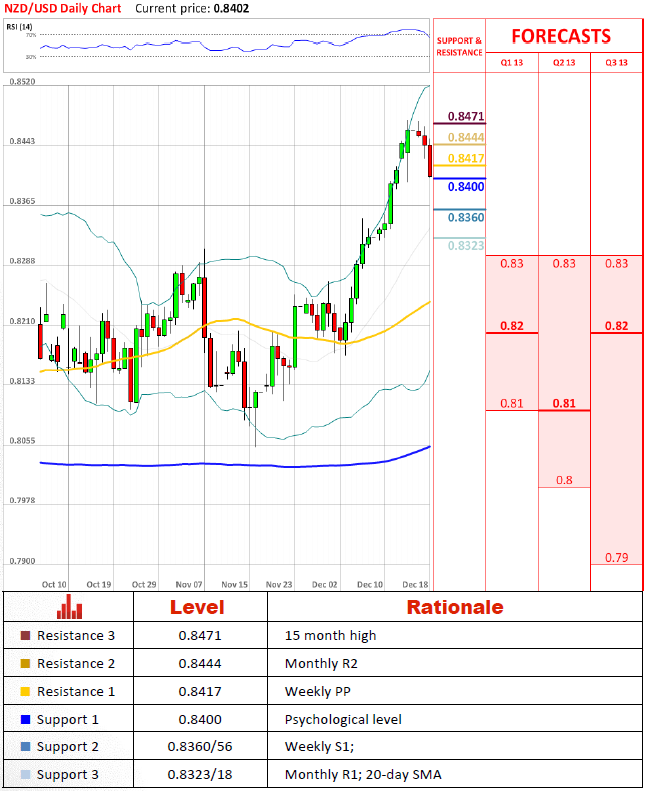This screenshot has height=791, width=648.
Task: Click the 0.7978 y-axis price label
Action: pyautogui.click(x=22, y=500)
